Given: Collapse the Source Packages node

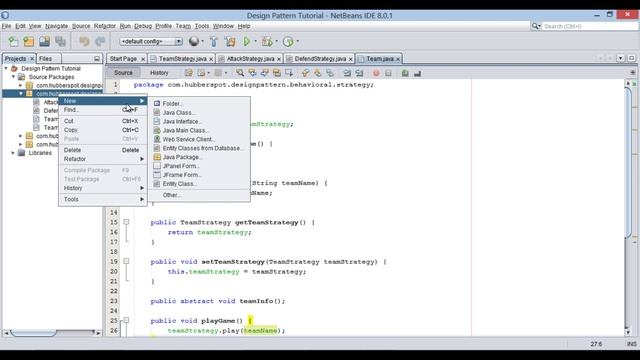Looking at the screenshot, I should [x=13, y=77].
